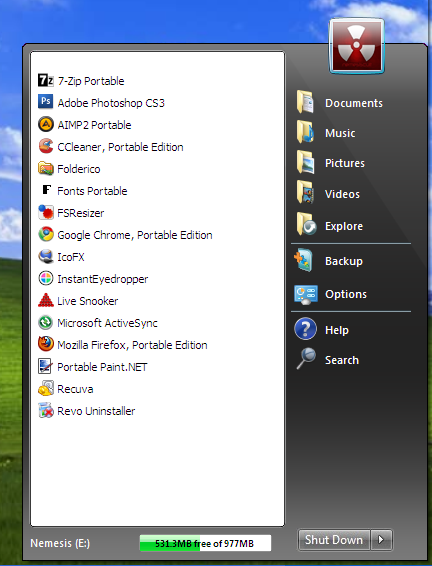
Task: Launch InstantEyedropper text entry
Action: coord(102,279)
